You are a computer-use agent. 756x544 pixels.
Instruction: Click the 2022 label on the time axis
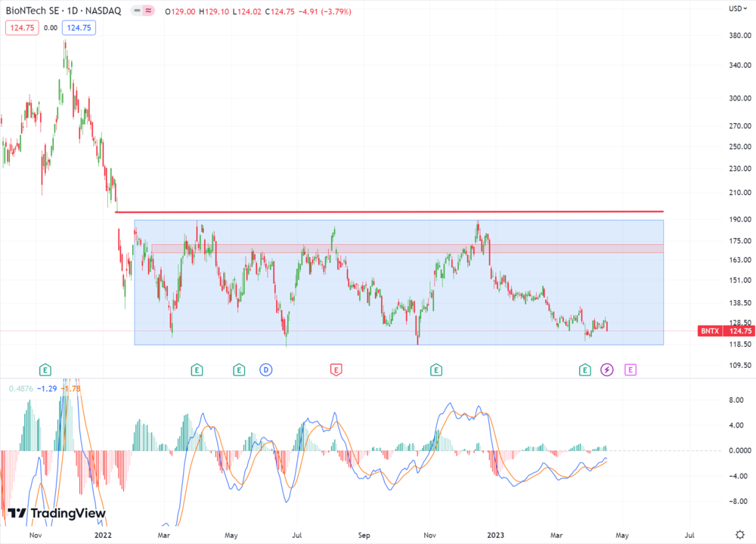point(103,536)
